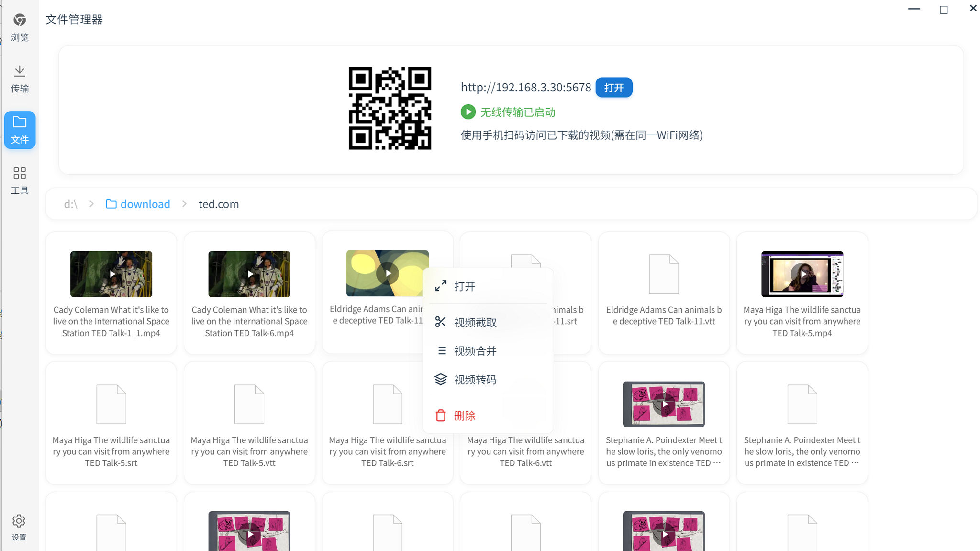Click the list icon for 视频合并
The width and height of the screenshot is (980, 551).
[442, 351]
